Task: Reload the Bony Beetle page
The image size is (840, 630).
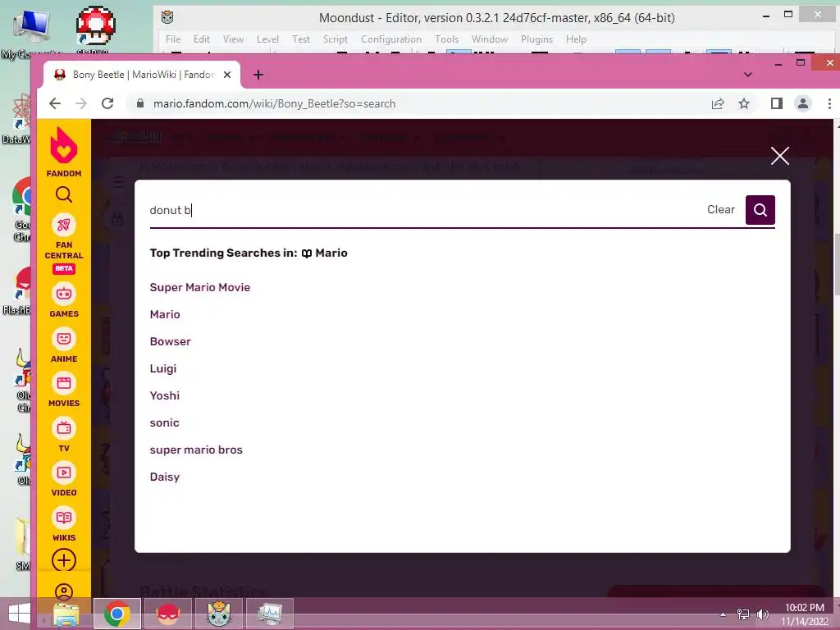Action: click(x=107, y=103)
